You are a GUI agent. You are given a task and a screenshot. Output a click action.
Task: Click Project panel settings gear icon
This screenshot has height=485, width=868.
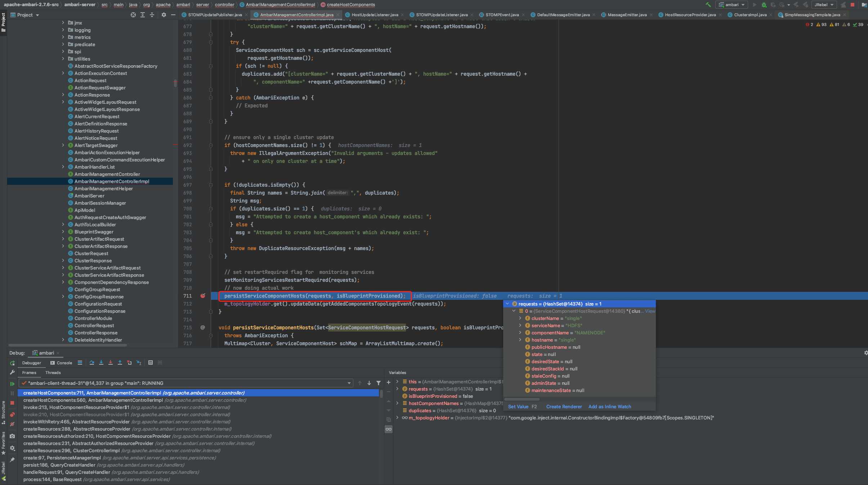164,15
